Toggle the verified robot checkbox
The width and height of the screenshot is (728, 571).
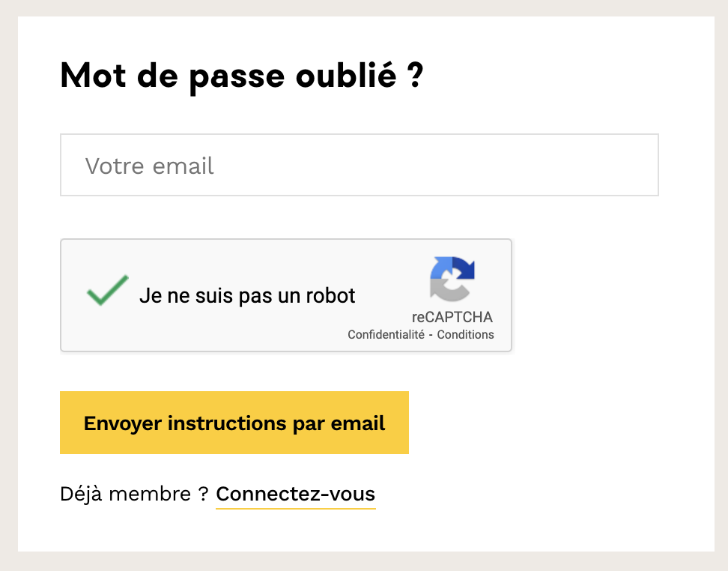[x=107, y=291]
